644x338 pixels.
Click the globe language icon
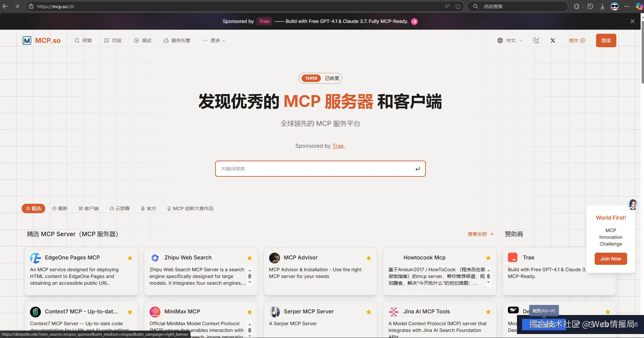[x=500, y=40]
